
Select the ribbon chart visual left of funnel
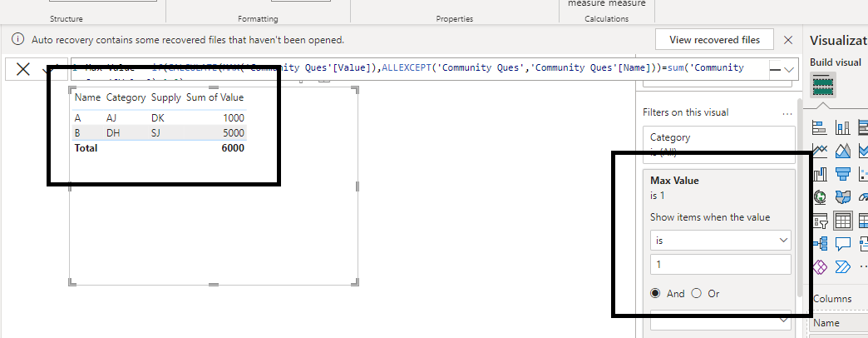click(819, 174)
